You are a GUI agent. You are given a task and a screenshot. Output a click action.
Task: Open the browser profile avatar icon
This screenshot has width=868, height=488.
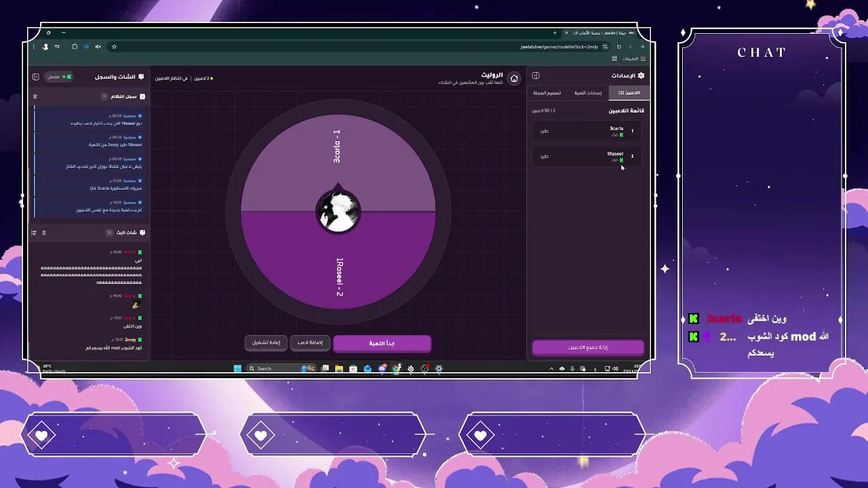pyautogui.click(x=45, y=47)
